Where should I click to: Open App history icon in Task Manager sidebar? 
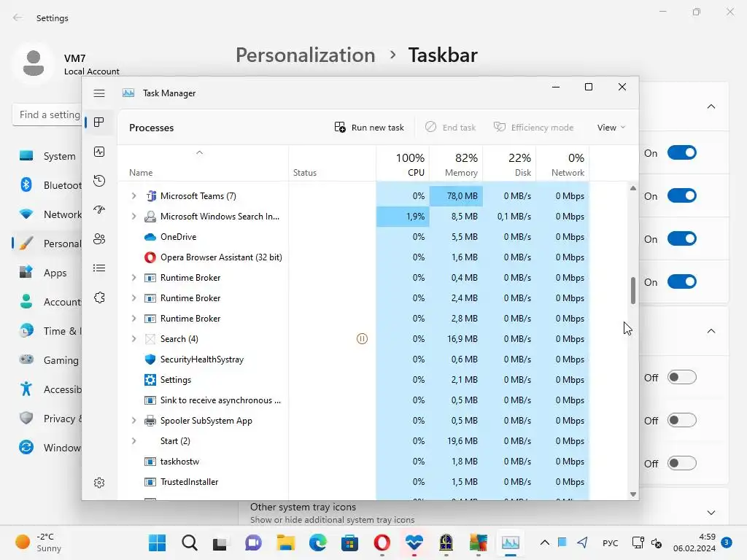click(99, 181)
